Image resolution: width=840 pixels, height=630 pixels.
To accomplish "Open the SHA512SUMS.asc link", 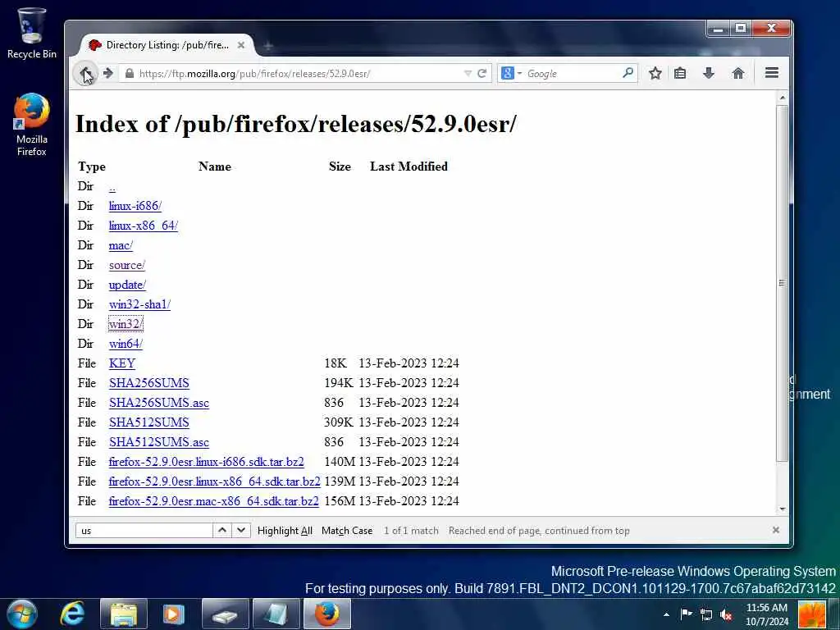I will (158, 442).
